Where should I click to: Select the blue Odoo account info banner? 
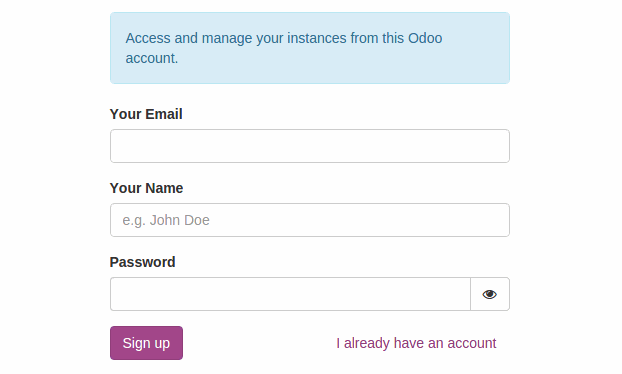click(310, 48)
